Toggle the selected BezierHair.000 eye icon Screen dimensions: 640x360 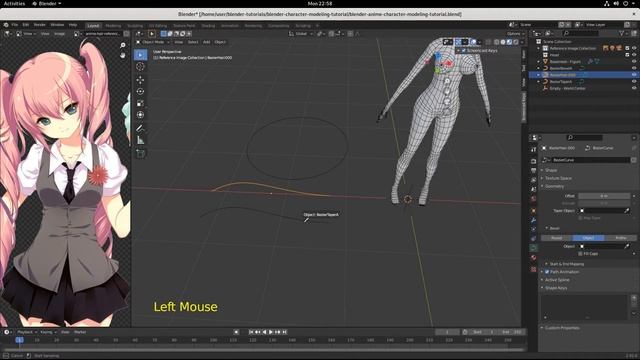pyautogui.click(x=634, y=75)
